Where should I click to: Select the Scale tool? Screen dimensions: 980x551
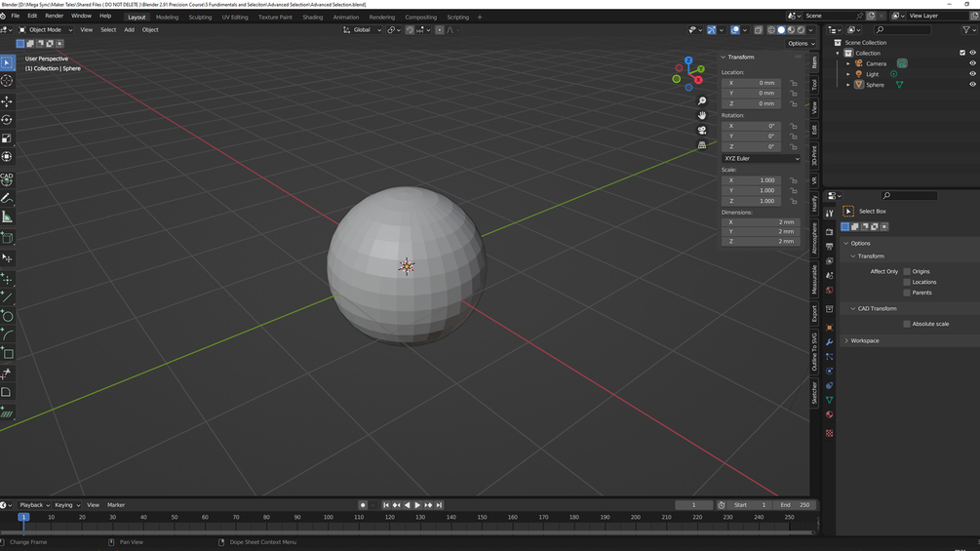pos(7,138)
